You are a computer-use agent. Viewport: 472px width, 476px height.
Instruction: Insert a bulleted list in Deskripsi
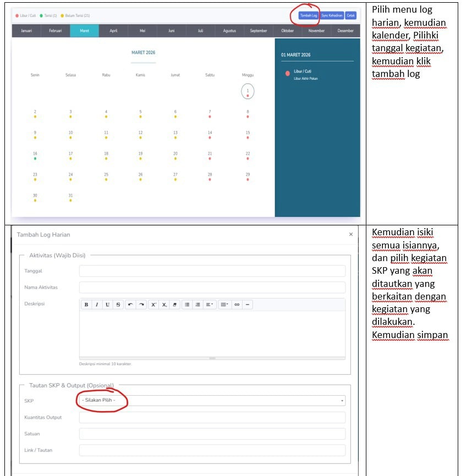[186, 304]
